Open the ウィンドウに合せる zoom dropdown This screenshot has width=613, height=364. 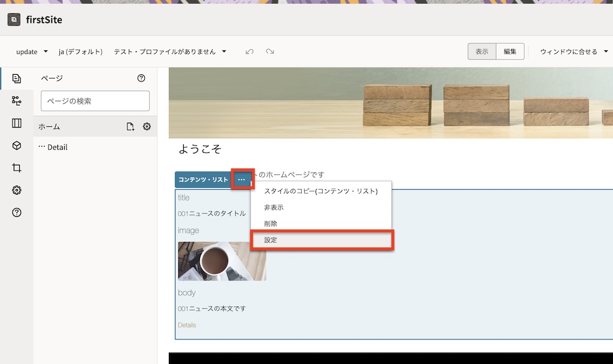(573, 51)
